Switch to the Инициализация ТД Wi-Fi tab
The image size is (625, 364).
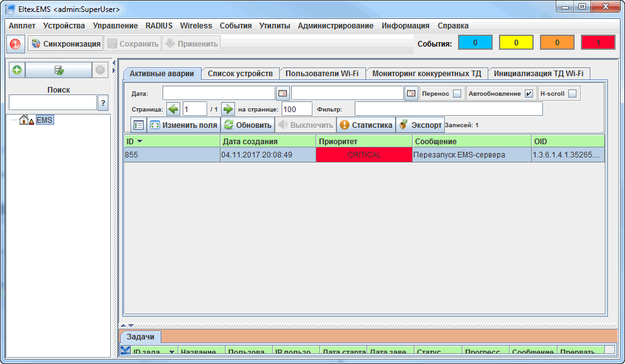[539, 74]
